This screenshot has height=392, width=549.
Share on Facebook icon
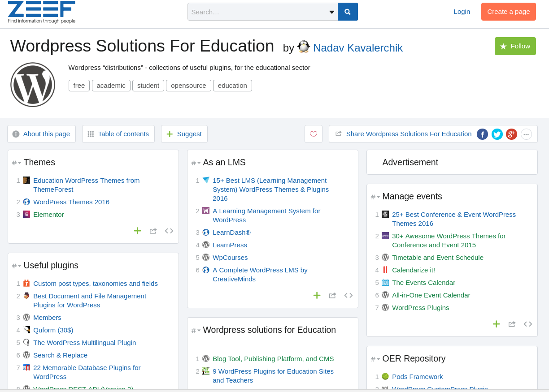(x=482, y=134)
